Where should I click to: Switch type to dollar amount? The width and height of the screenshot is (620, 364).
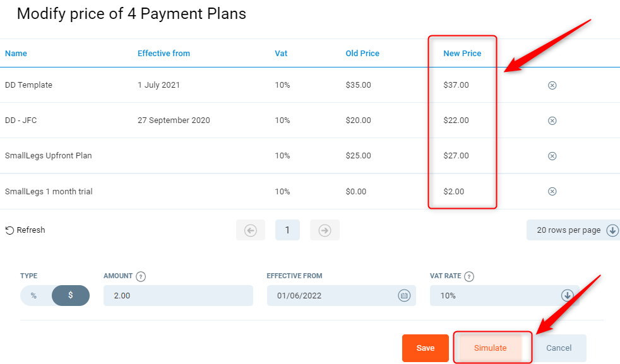coord(70,295)
